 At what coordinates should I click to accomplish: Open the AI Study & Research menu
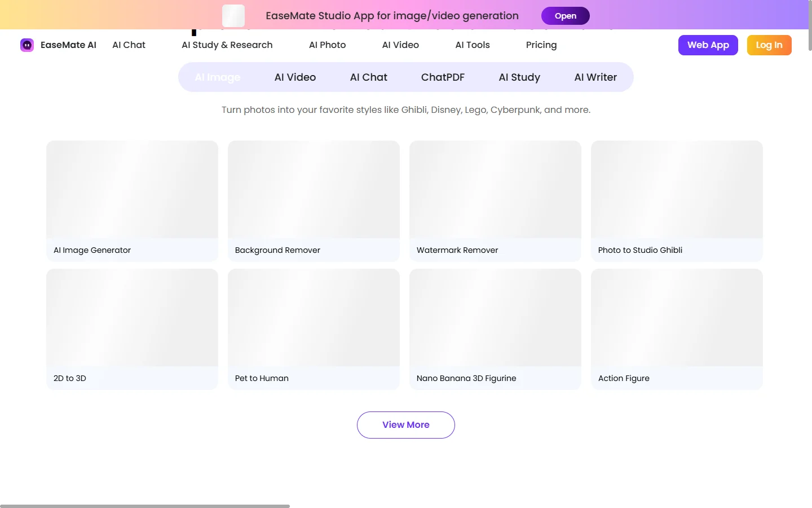click(x=227, y=45)
